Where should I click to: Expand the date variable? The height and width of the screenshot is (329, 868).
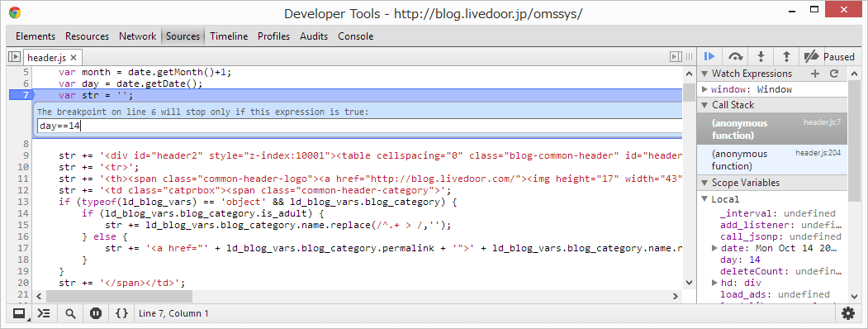[x=715, y=248]
